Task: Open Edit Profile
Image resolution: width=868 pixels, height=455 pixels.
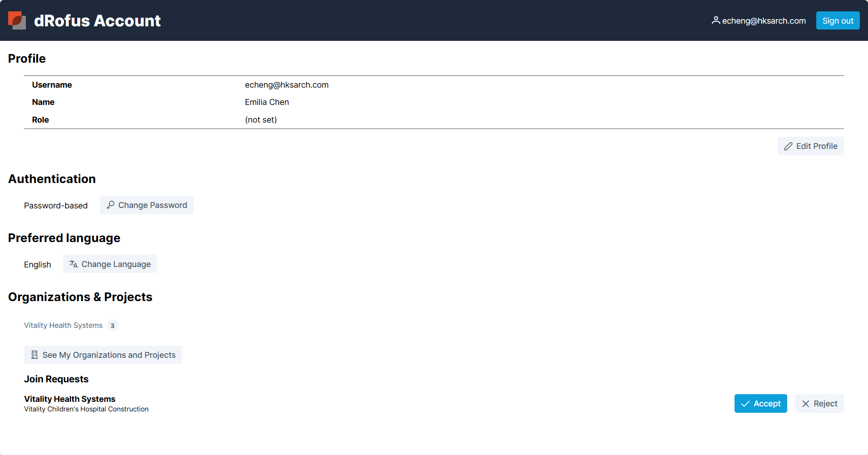Action: click(811, 146)
